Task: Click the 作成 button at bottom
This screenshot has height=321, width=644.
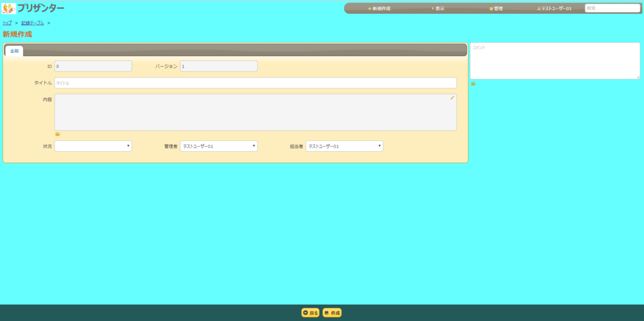Action: click(x=332, y=313)
